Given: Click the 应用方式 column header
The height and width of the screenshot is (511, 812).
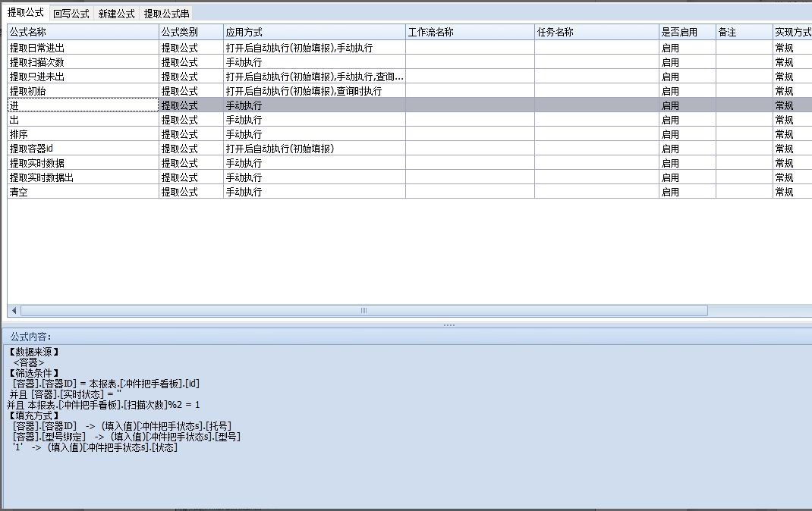Looking at the screenshot, I should pyautogui.click(x=313, y=33).
